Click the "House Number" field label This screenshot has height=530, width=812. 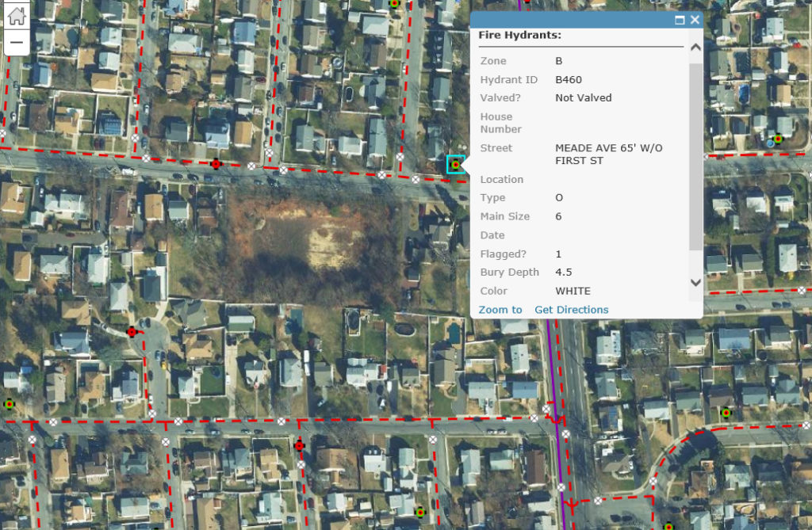[501, 123]
